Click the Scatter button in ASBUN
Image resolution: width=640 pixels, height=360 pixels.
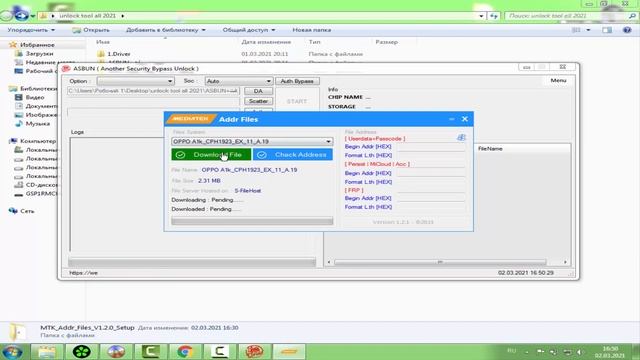(x=258, y=101)
